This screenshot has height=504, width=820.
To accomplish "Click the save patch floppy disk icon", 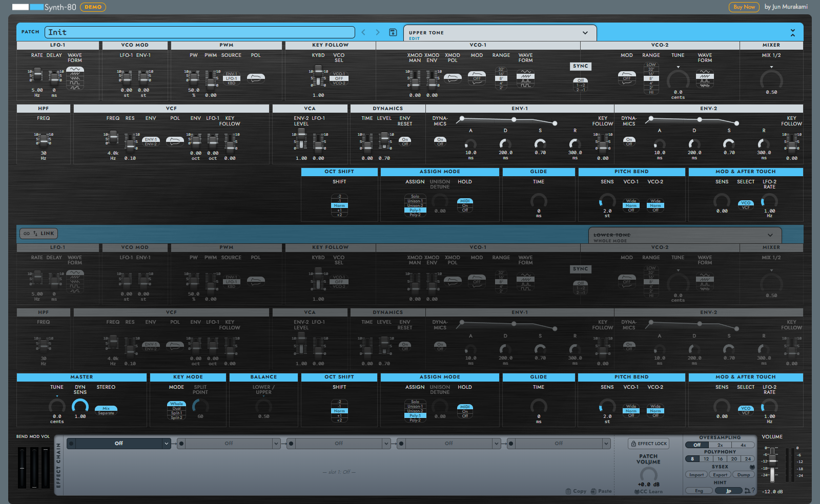I will (393, 32).
